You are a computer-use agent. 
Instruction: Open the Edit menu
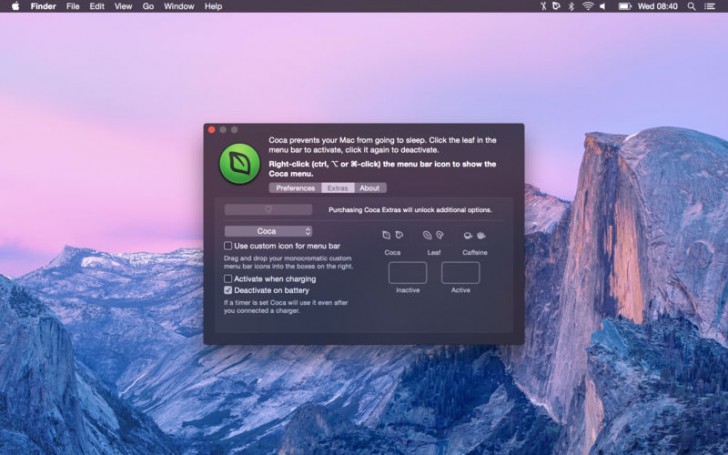point(97,6)
